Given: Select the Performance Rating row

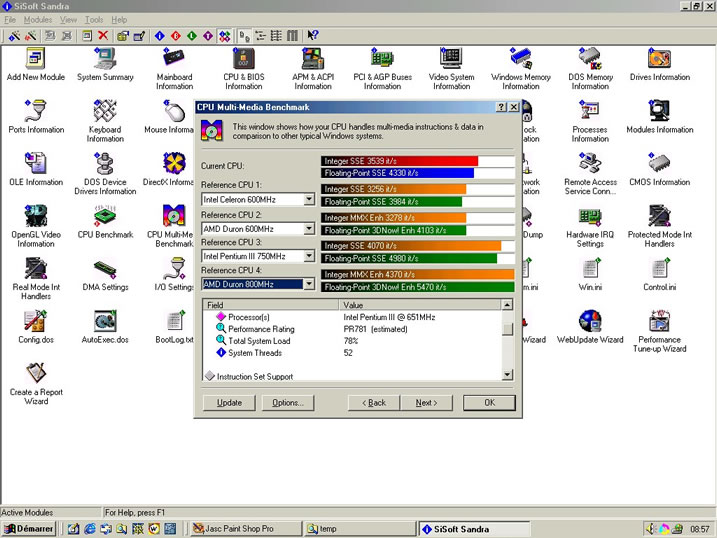Looking at the screenshot, I should [x=352, y=329].
